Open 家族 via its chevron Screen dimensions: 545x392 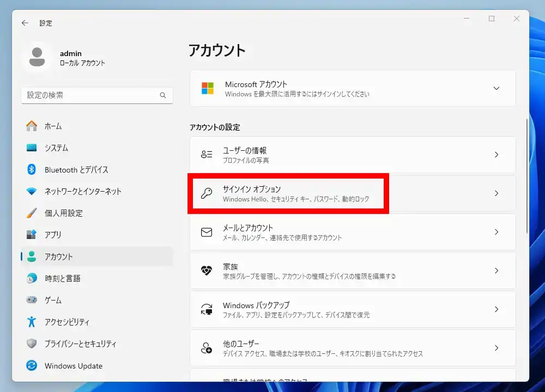pos(496,271)
